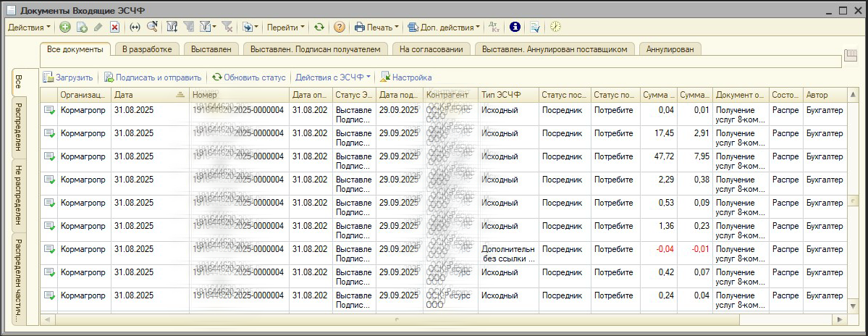Click the horizontal scrollbar thumb below the table
The width and height of the screenshot is (868, 336).
click(398, 319)
